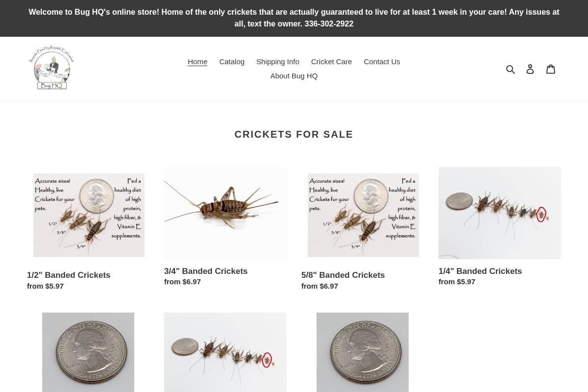Screen dimensions: 588x392
Task: Click the owner phone number in the banner
Action: click(329, 24)
